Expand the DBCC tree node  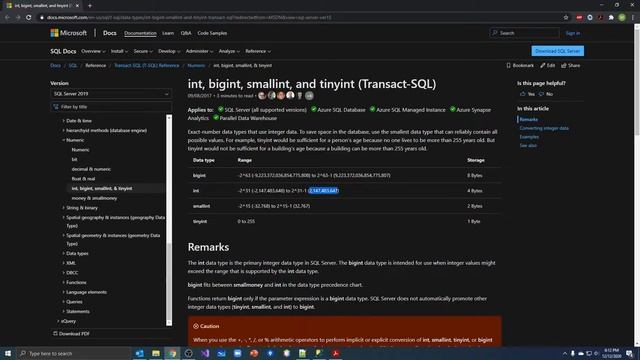pos(70,273)
